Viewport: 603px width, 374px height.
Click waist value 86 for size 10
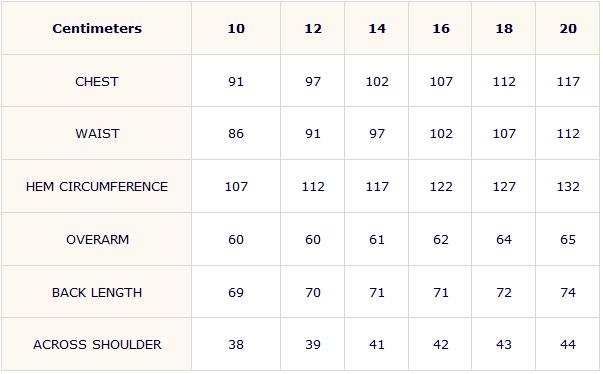[236, 134]
